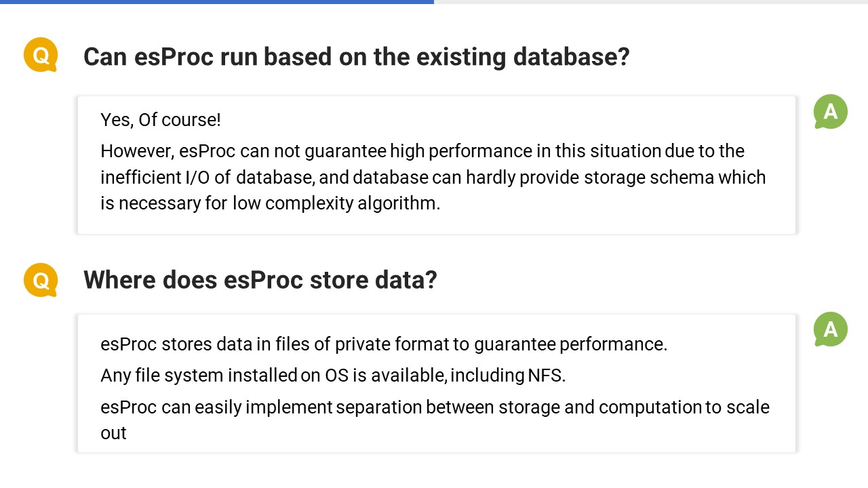
Task: Select the heading 'Where does esProc store data?'
Action: 260,280
